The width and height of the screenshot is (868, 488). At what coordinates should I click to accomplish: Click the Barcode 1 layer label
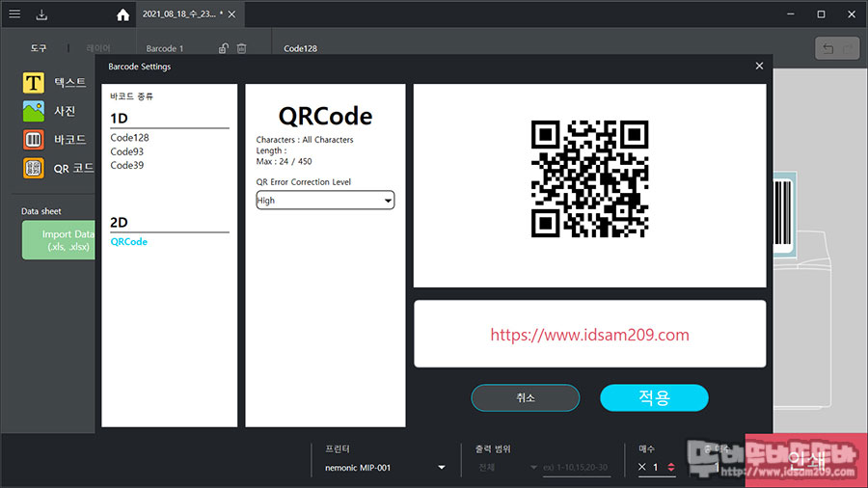[x=164, y=48]
